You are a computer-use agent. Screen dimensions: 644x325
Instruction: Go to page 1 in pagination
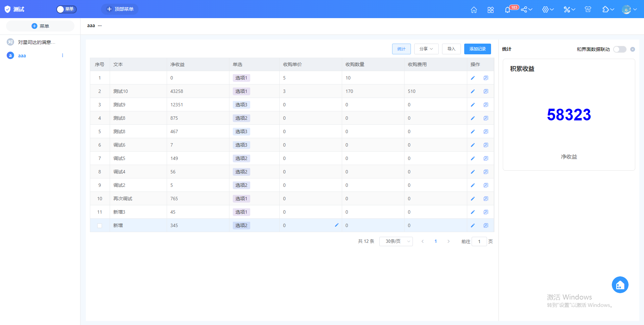(436, 241)
